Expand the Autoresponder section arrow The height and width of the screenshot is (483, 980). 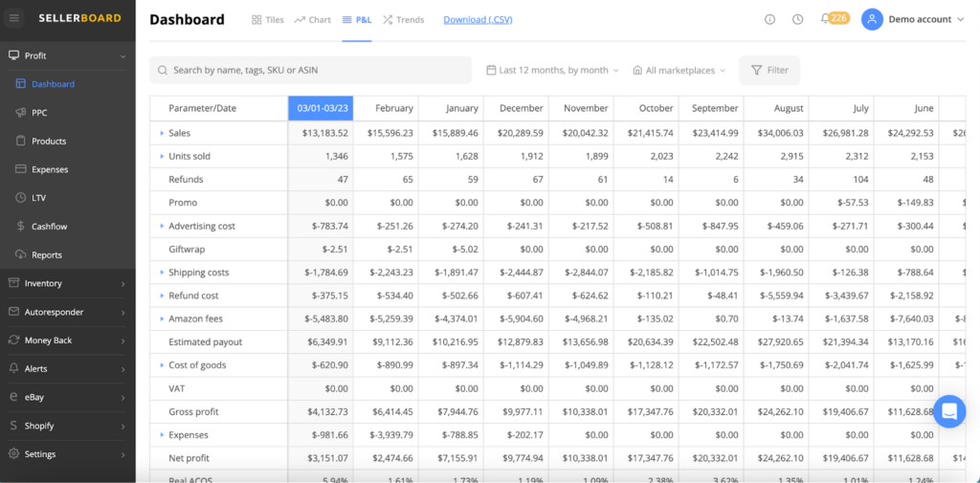122,313
